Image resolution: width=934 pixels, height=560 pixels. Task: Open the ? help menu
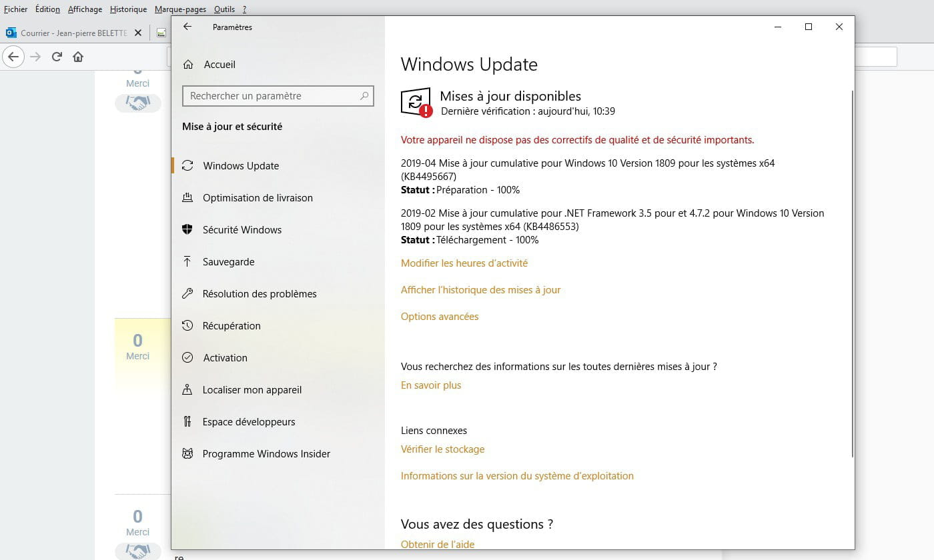(244, 9)
